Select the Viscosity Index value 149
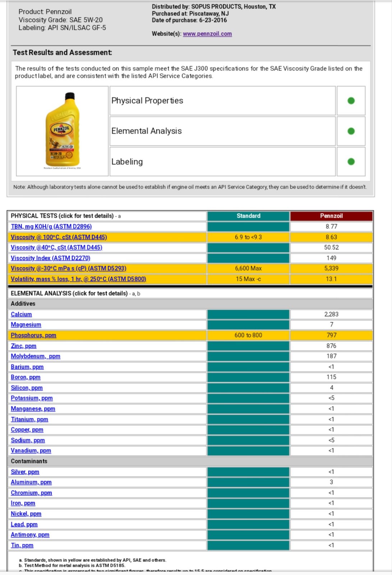 pos(331,258)
